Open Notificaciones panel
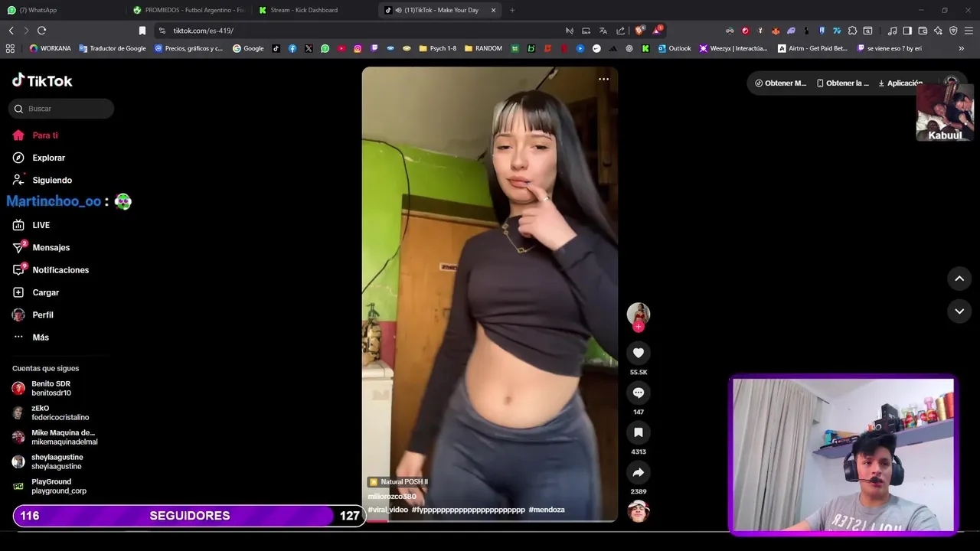 click(51, 269)
